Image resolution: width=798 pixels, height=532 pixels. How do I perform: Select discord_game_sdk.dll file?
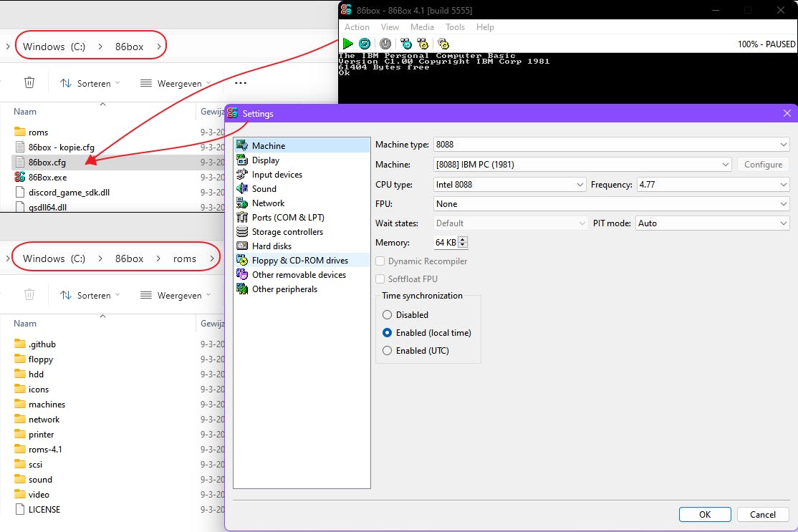click(69, 193)
